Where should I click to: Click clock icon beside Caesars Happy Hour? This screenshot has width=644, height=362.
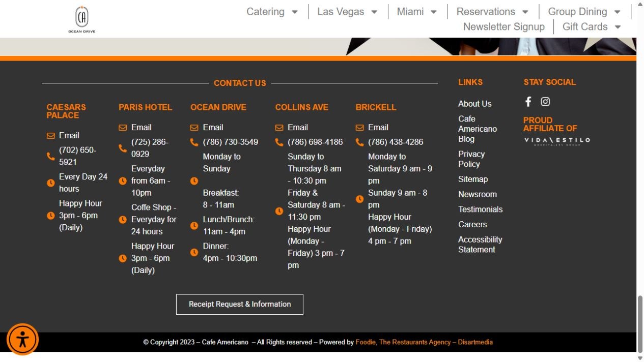pos(51,216)
